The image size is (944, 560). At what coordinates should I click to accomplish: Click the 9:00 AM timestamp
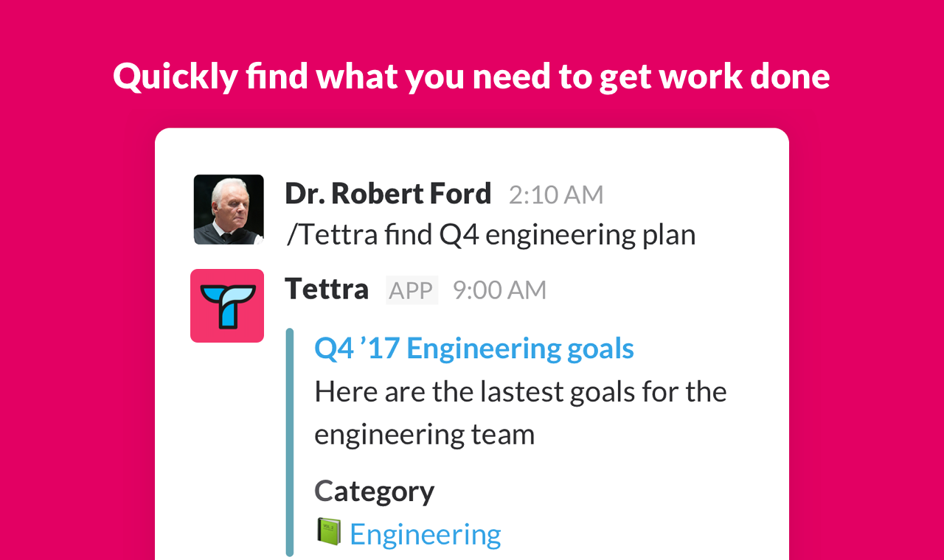(x=499, y=290)
